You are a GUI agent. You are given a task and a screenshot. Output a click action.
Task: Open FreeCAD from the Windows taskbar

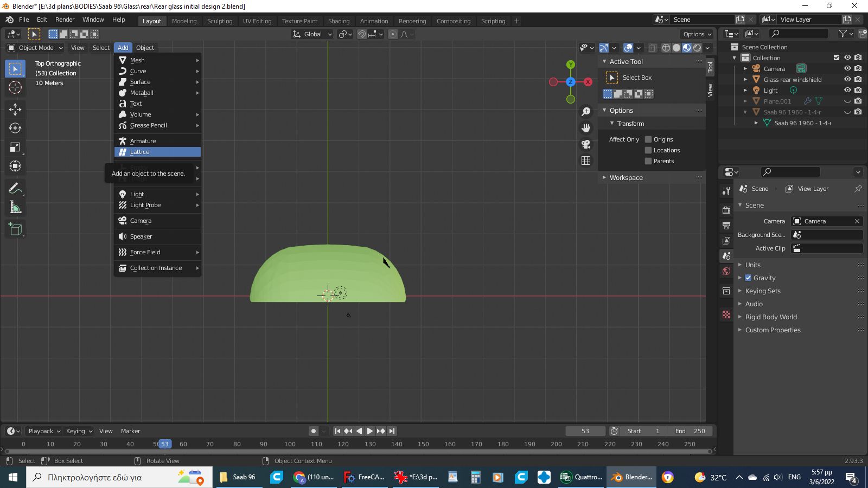(x=364, y=477)
